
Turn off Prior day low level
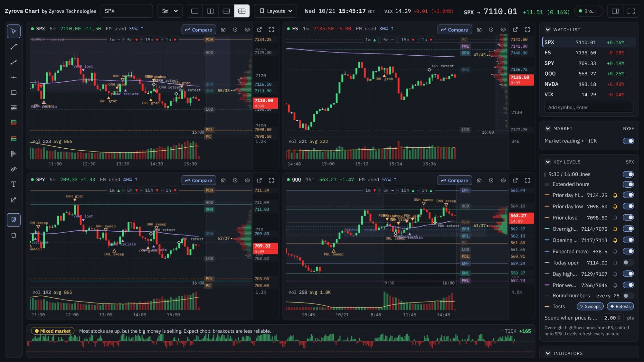point(628,206)
